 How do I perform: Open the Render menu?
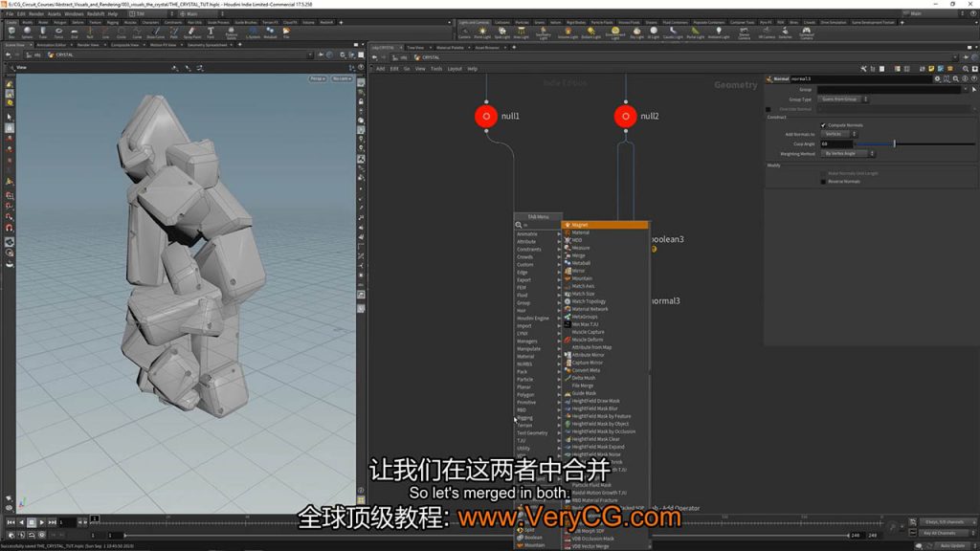[36, 13]
